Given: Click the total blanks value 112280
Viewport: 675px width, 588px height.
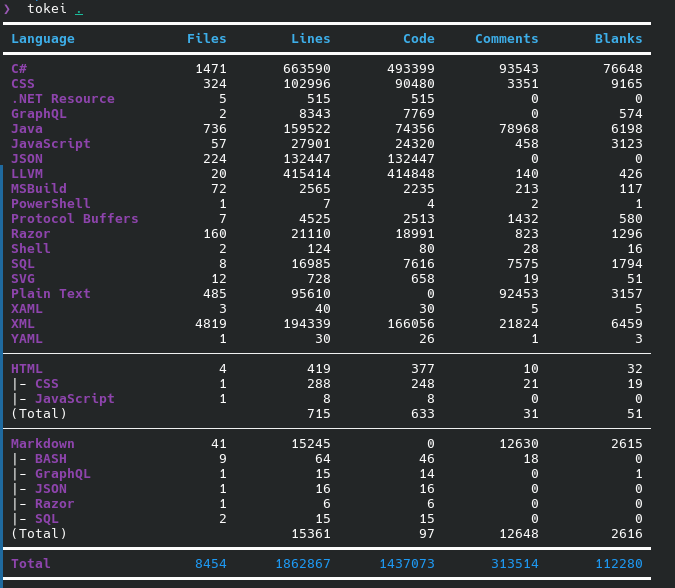Looking at the screenshot, I should (619, 564).
